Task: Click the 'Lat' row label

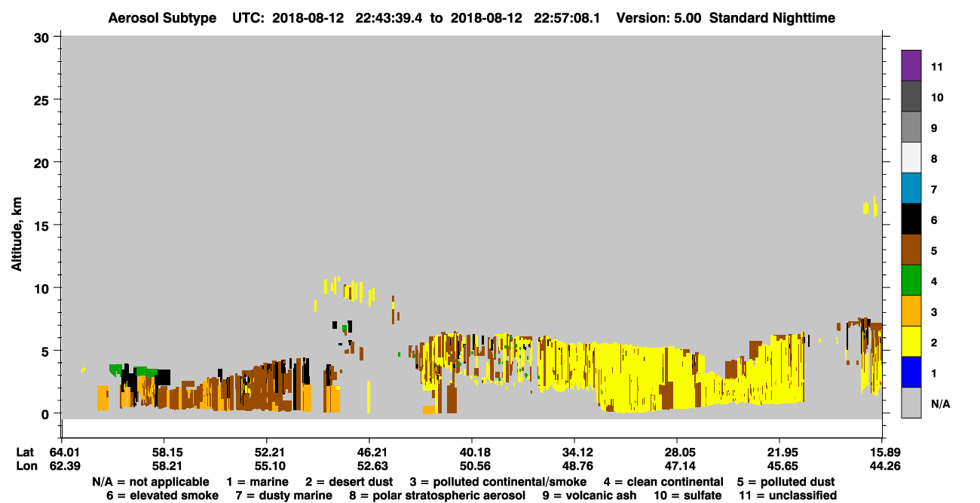Action: (x=25, y=452)
